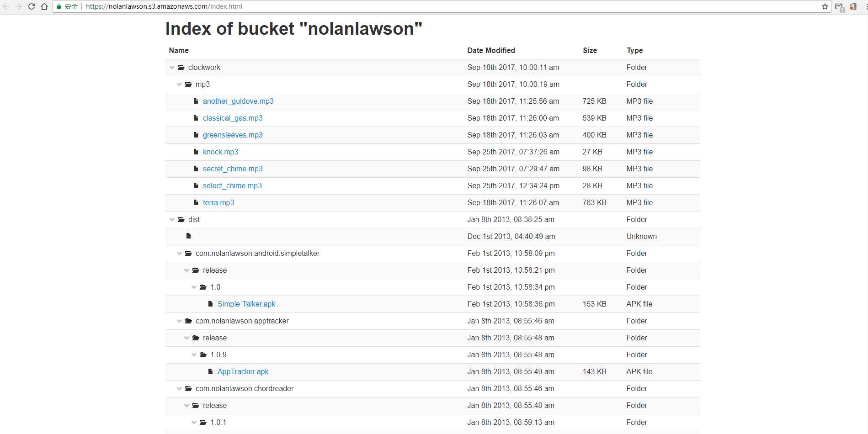Click the dist folder icon
Viewport: 868px width, 434px height.
(181, 219)
